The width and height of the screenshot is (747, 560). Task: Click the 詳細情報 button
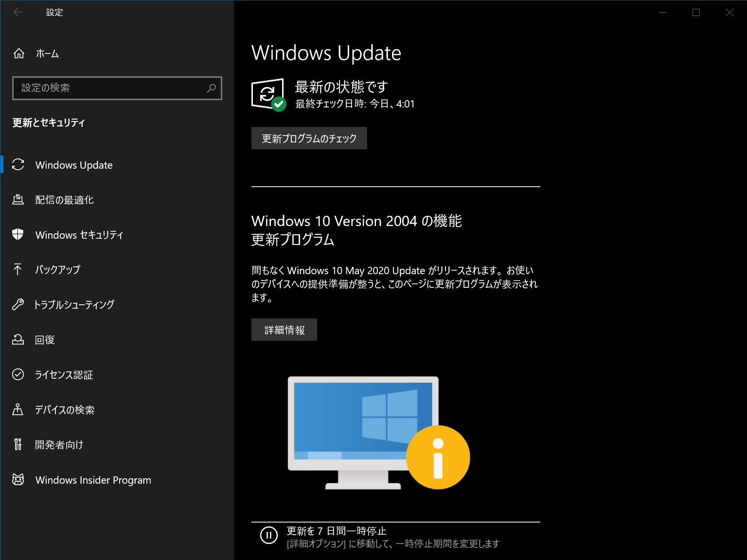point(284,329)
